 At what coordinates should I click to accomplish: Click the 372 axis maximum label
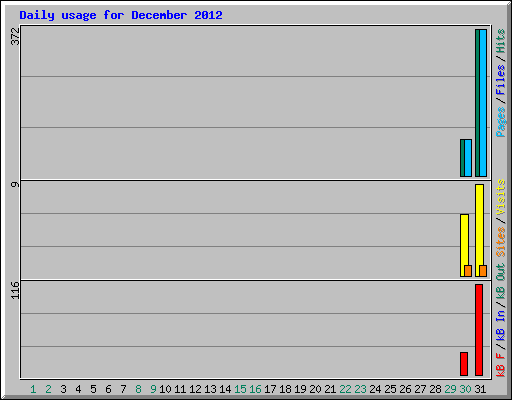[15, 36]
